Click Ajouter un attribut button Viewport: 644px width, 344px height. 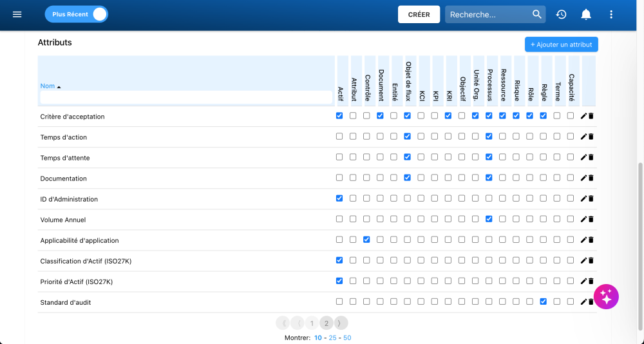561,44
